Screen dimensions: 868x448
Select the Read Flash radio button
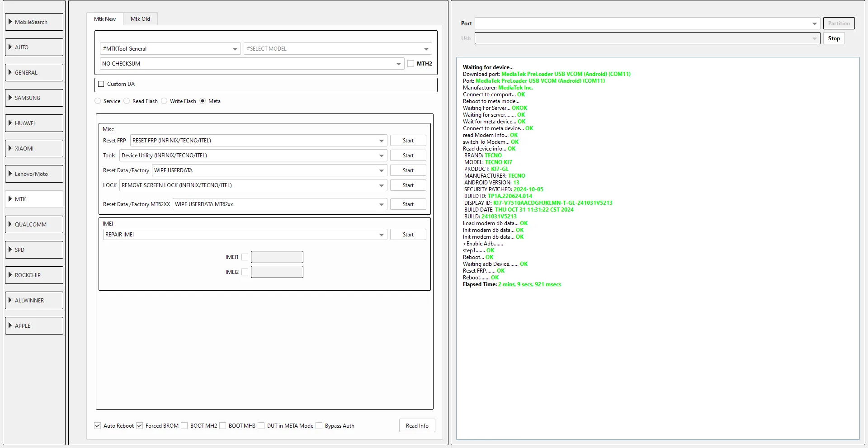click(127, 101)
